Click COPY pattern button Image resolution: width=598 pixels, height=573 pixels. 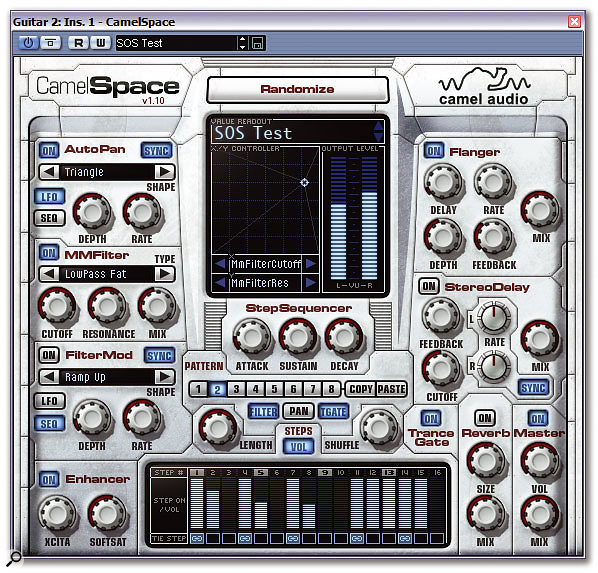[361, 389]
